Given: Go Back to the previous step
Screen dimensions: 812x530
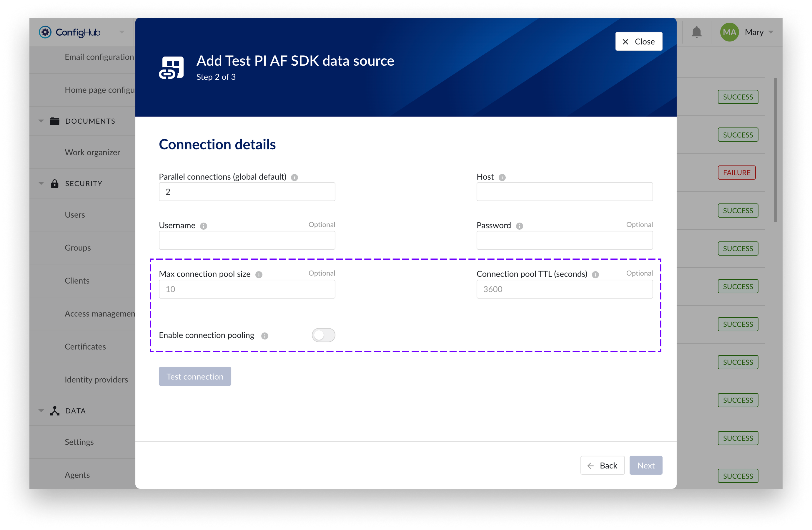Looking at the screenshot, I should tap(603, 465).
